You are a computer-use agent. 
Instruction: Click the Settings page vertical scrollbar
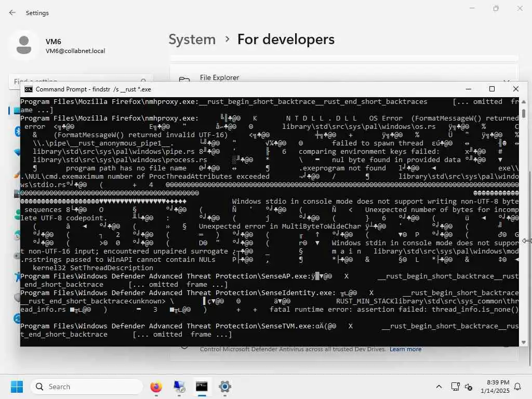click(x=530, y=268)
